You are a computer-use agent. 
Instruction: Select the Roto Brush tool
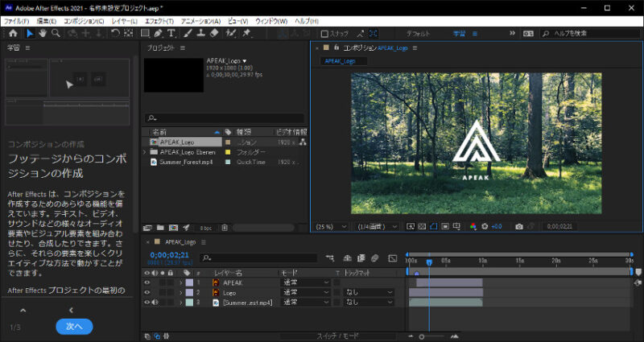[231, 33]
